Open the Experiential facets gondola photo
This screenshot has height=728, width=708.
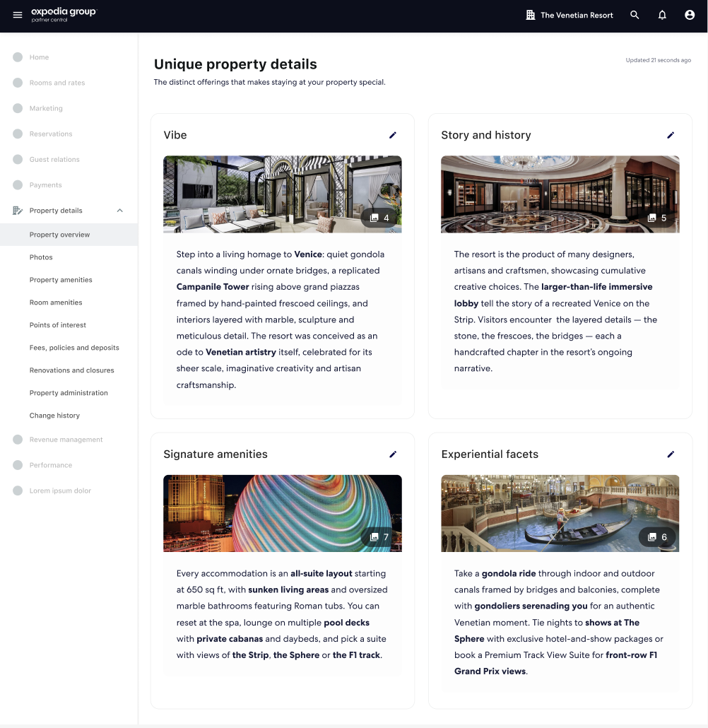560,513
